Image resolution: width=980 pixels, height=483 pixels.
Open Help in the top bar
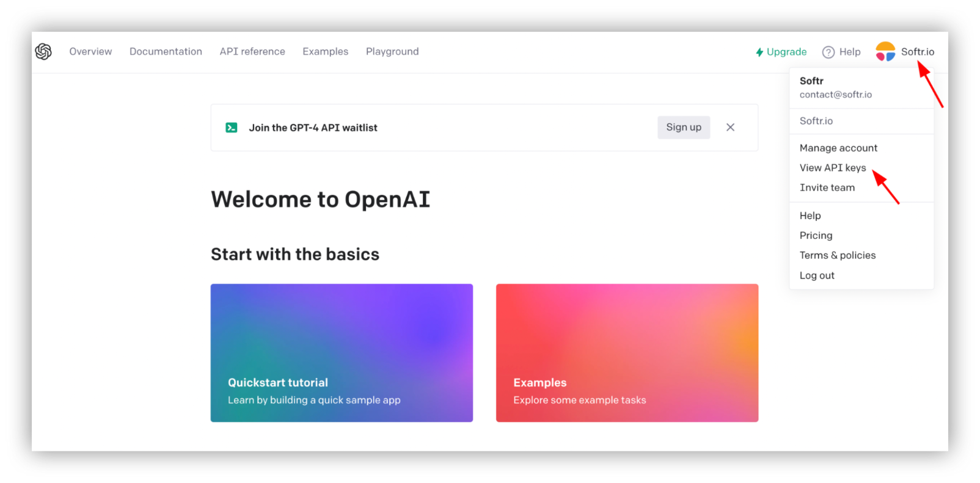pyautogui.click(x=841, y=53)
